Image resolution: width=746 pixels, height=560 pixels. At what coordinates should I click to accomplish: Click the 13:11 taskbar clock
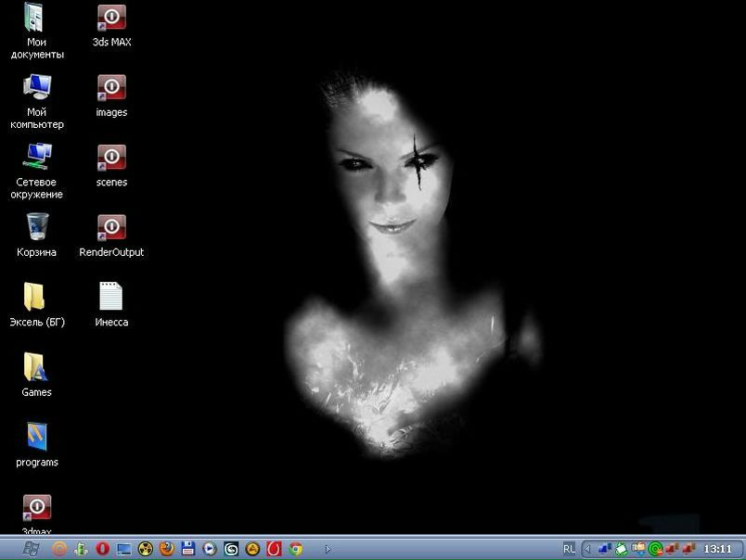pos(718,549)
